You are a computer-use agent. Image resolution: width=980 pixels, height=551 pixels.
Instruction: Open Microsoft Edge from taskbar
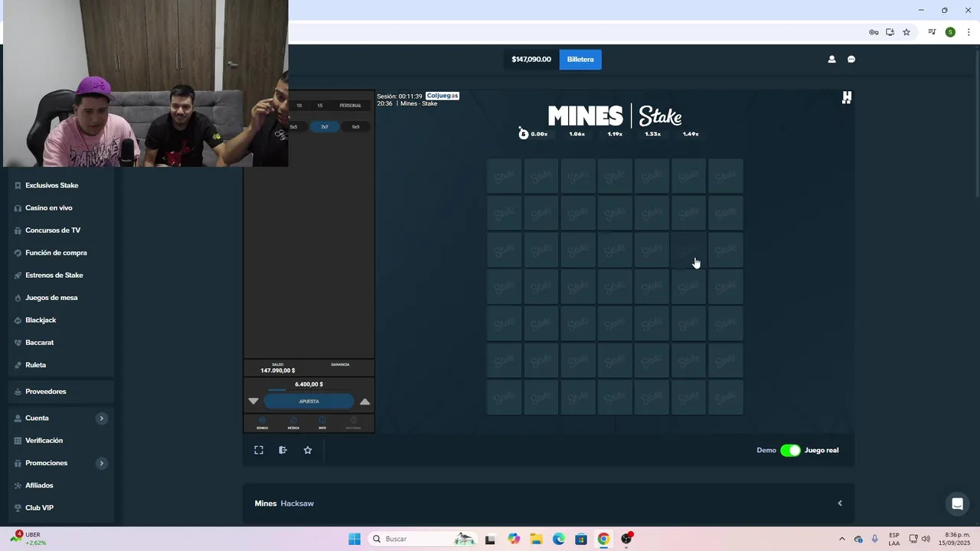pyautogui.click(x=559, y=539)
